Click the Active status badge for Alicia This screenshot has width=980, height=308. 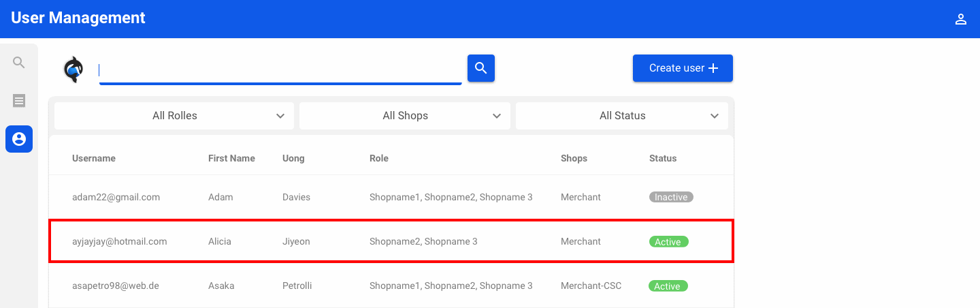[x=668, y=242]
